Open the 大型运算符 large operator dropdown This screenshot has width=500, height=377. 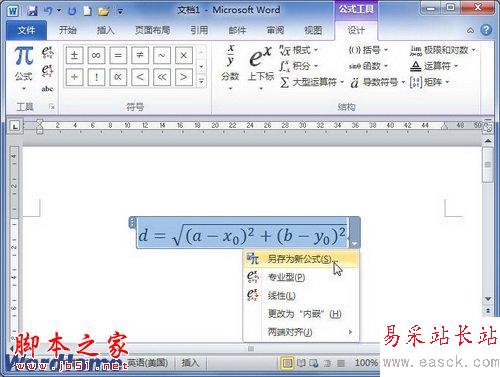click(x=312, y=82)
